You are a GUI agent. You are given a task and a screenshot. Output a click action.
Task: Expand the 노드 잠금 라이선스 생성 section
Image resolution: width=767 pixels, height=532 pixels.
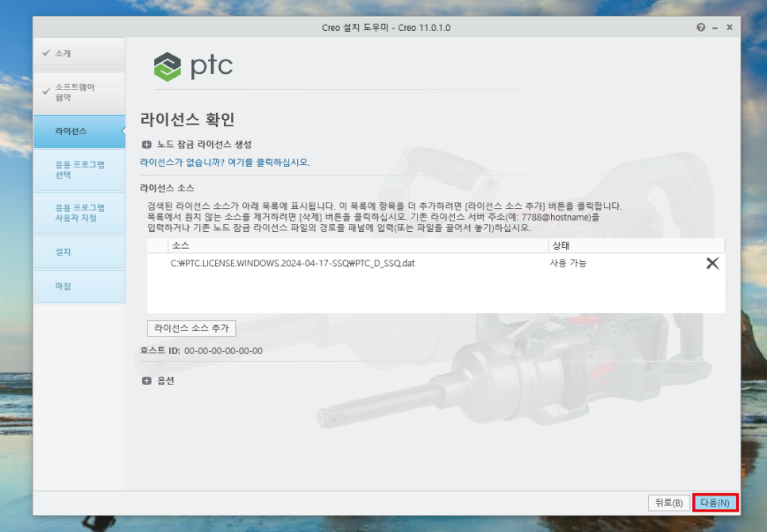[x=146, y=145]
